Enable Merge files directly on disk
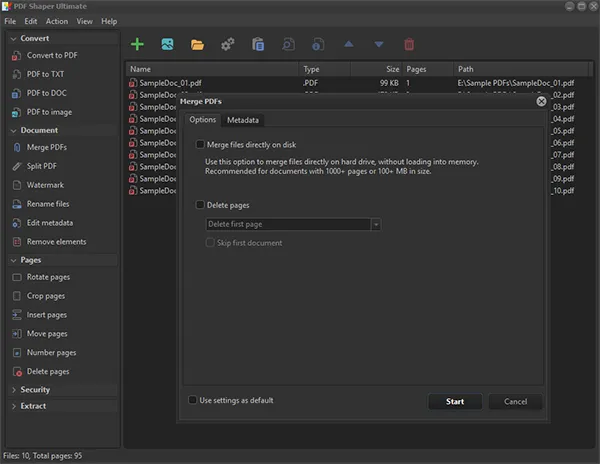The height and width of the screenshot is (464, 600). 200,145
